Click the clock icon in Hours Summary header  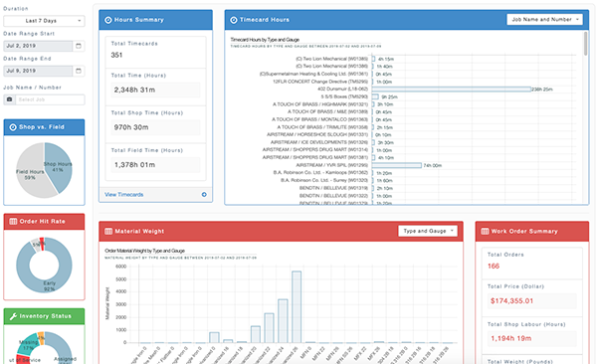coord(108,20)
